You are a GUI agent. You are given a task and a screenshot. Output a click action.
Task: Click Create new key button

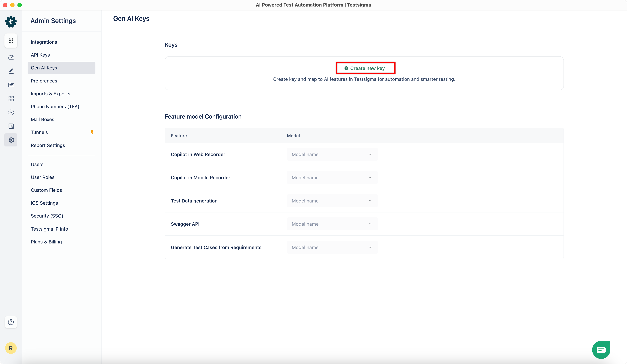point(365,68)
